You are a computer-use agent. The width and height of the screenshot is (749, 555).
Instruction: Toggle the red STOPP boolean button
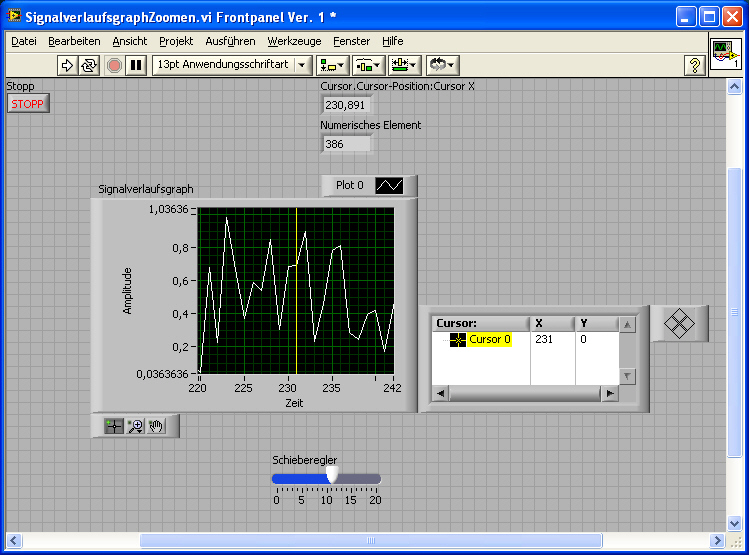(x=27, y=104)
